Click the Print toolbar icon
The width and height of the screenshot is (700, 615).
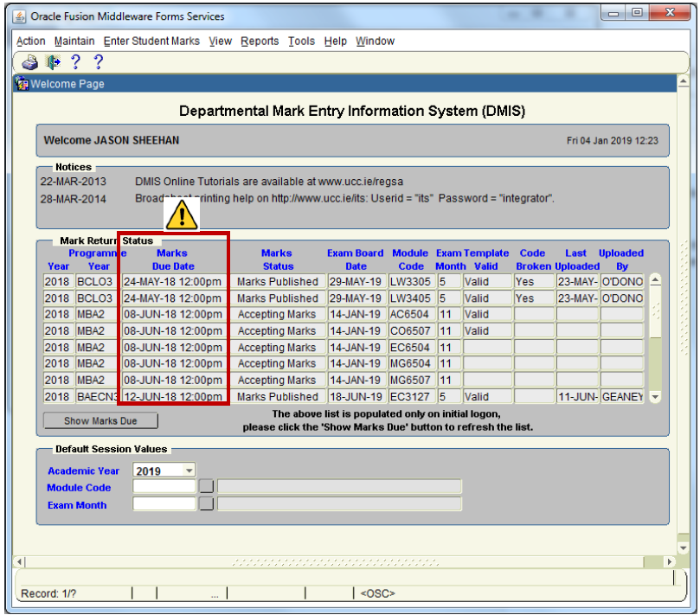[30, 62]
